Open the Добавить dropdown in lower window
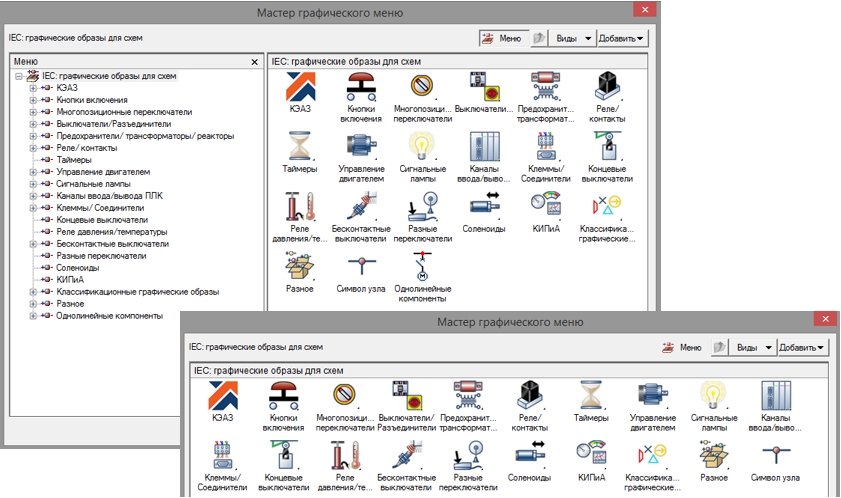 (802, 347)
